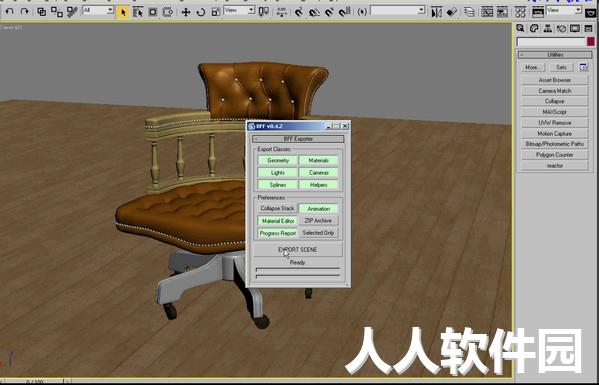Click the Use Pivot Point Center icon
Viewport: 599px width, 385px height.
[x=264, y=12]
